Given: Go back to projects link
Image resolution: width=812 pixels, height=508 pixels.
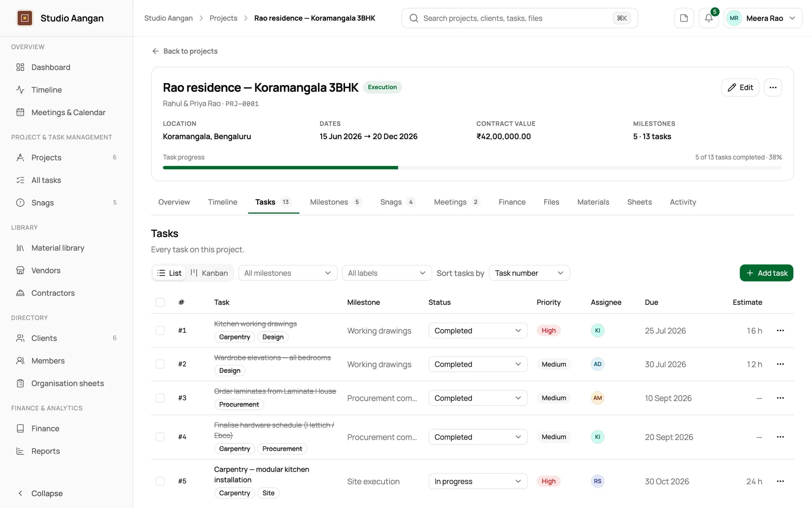Looking at the screenshot, I should click(185, 51).
